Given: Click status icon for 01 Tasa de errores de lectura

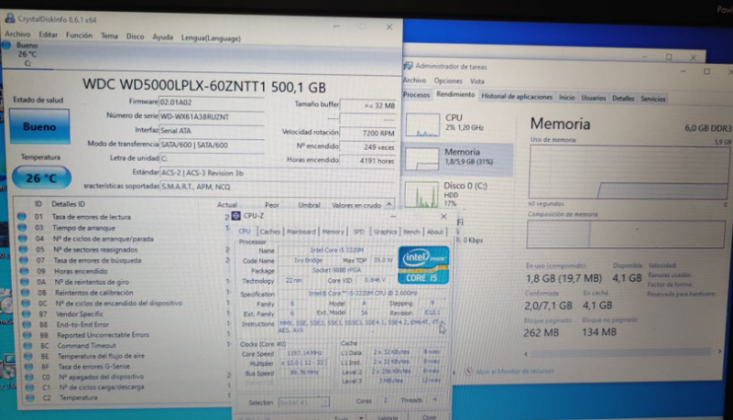Looking at the screenshot, I should click(x=22, y=216).
